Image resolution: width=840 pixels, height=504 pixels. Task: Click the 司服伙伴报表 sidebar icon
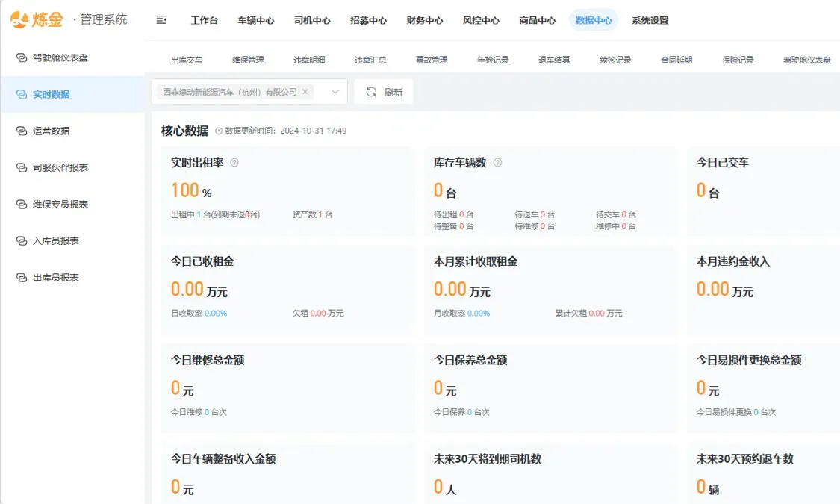(x=21, y=167)
